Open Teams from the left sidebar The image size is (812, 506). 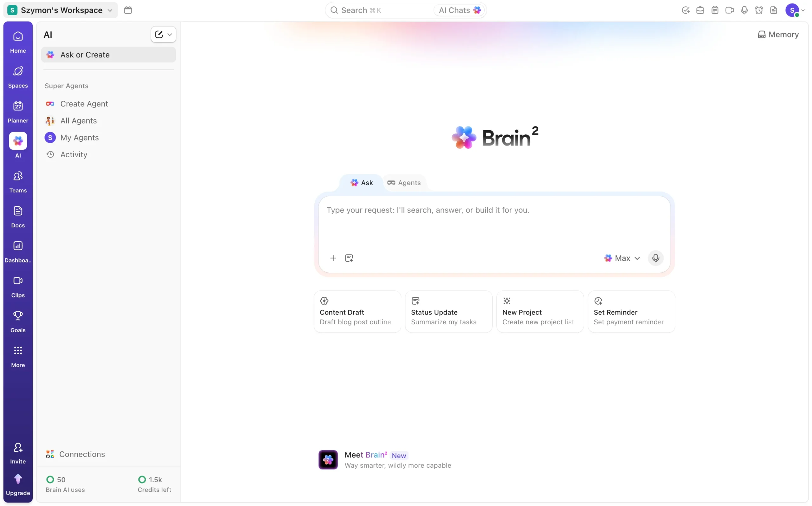pos(18,182)
